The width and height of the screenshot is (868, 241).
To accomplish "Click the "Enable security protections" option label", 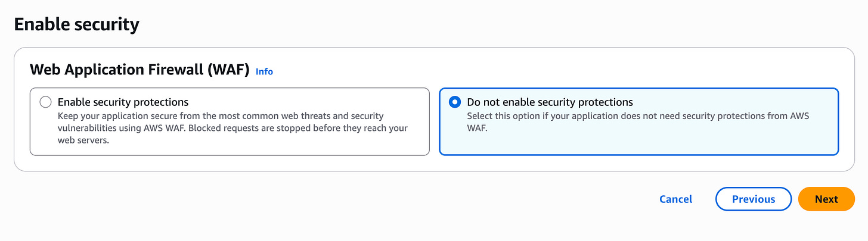I will click(x=123, y=102).
